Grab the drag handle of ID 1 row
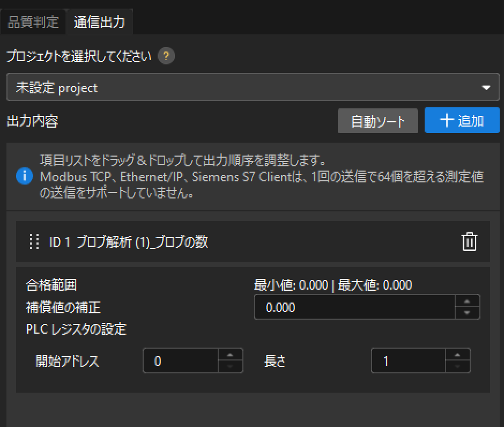The width and height of the screenshot is (504, 427). coord(34,241)
